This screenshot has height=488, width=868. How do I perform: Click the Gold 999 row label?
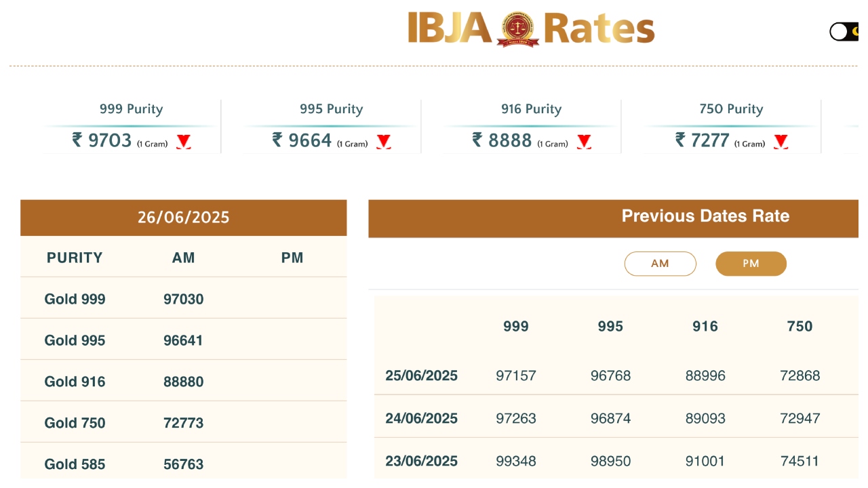(75, 299)
